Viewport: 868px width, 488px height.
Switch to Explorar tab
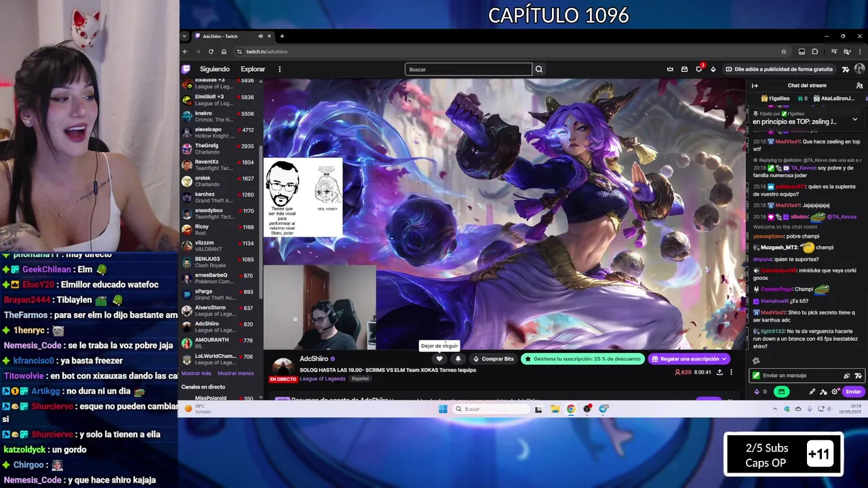click(253, 69)
